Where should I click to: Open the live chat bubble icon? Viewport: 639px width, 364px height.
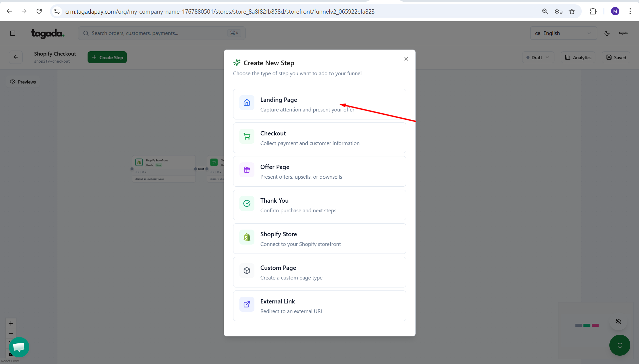[19, 347]
